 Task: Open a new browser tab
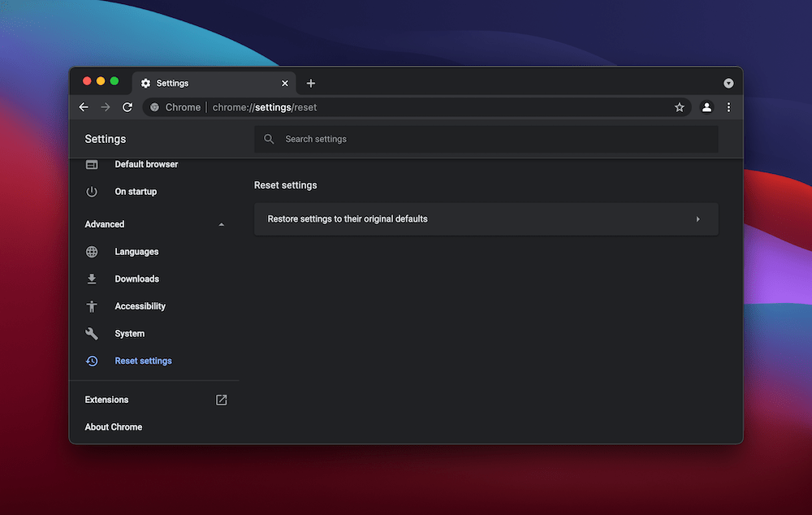(311, 83)
